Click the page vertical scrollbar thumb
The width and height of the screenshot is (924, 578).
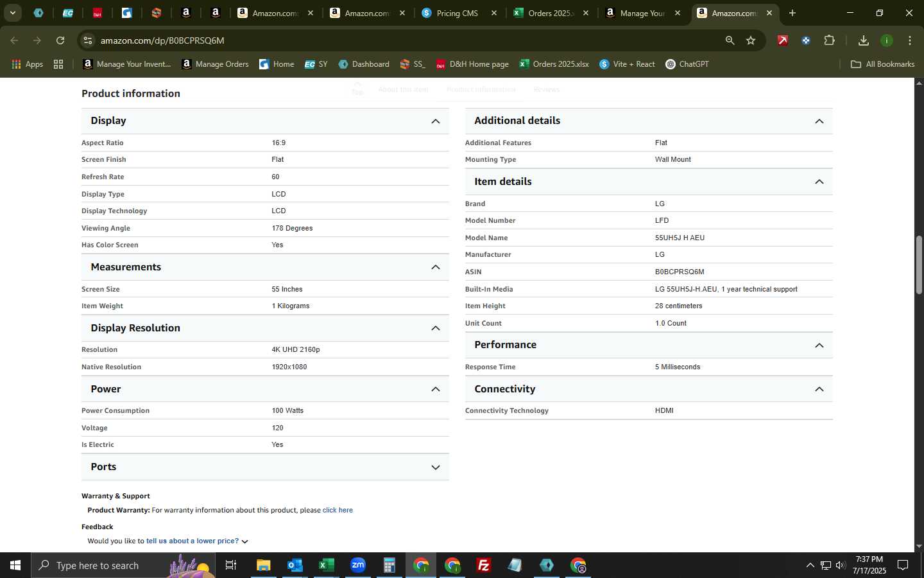pyautogui.click(x=919, y=265)
